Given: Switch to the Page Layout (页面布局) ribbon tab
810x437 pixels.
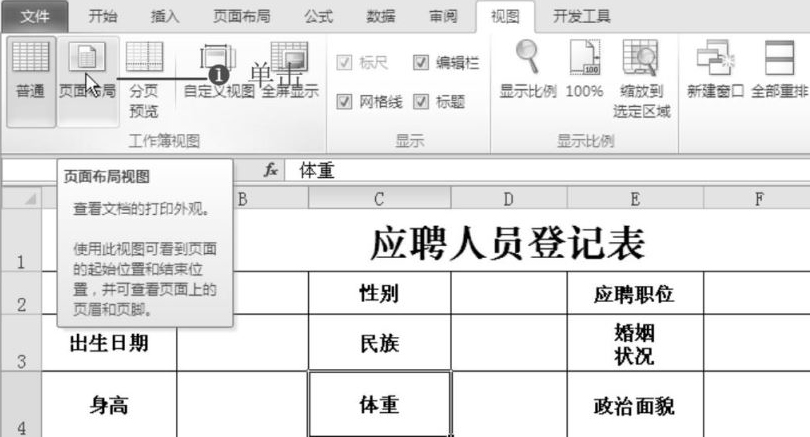Looking at the screenshot, I should click(x=241, y=17).
